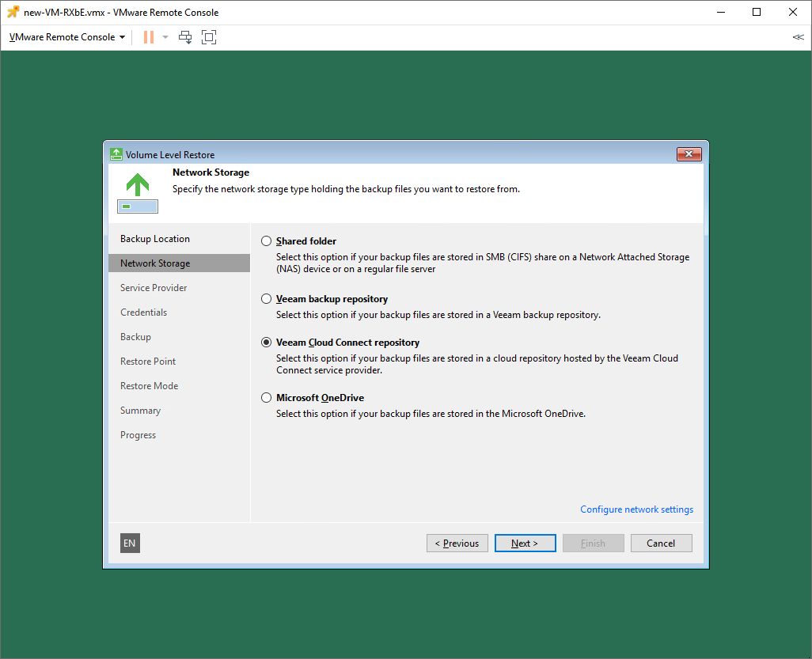Click the Microsoft OneDrive description text
Image resolution: width=812 pixels, height=659 pixels.
pyautogui.click(x=431, y=414)
